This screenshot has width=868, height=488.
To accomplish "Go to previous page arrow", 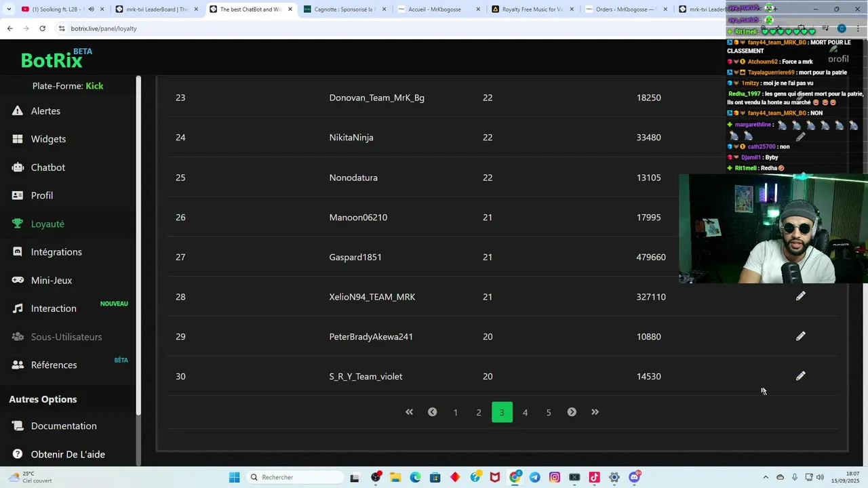I will point(432,412).
